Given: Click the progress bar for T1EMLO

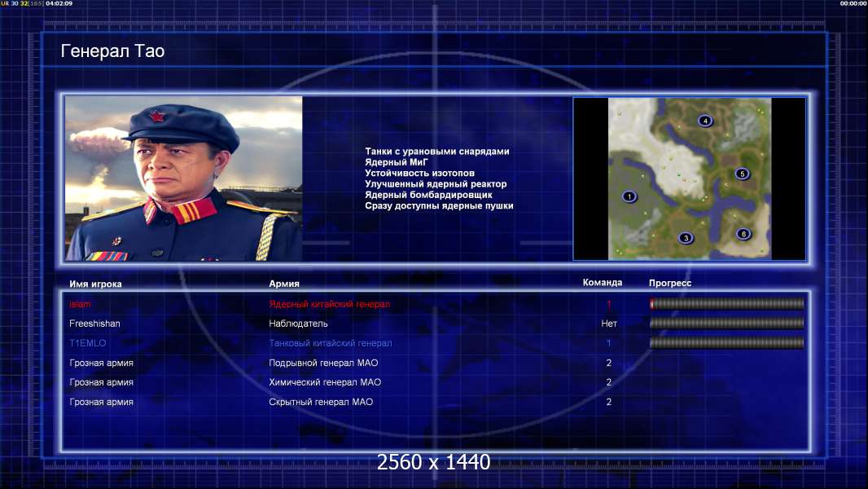Looking at the screenshot, I should (727, 343).
